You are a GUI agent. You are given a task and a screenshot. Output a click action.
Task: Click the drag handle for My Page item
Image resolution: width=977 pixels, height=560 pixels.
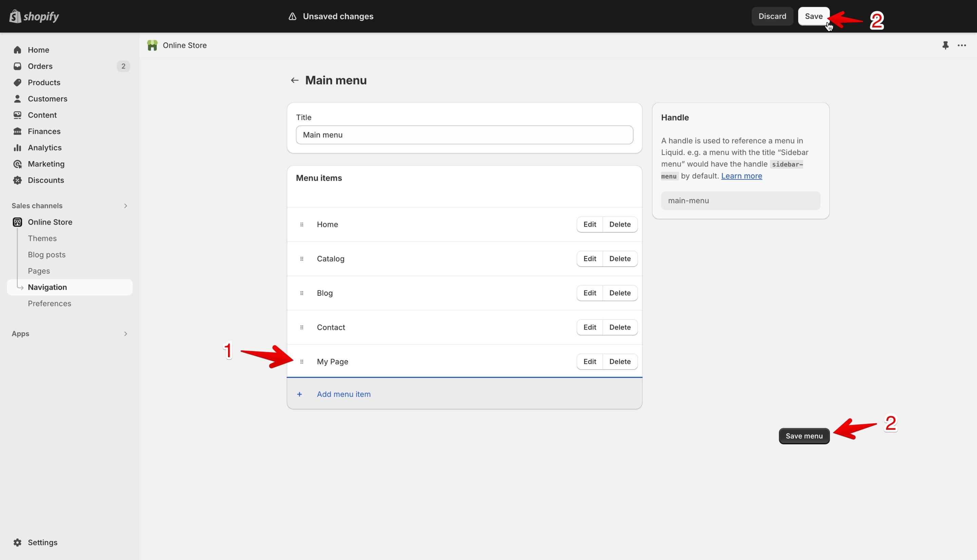click(302, 362)
